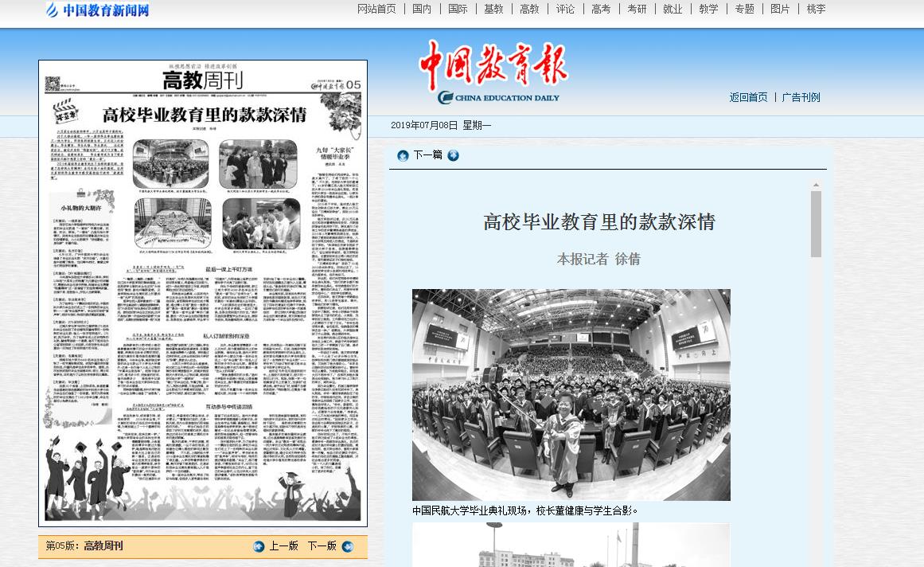Open 网站首页 in top navigation
This screenshot has height=567, width=924.
click(x=376, y=9)
